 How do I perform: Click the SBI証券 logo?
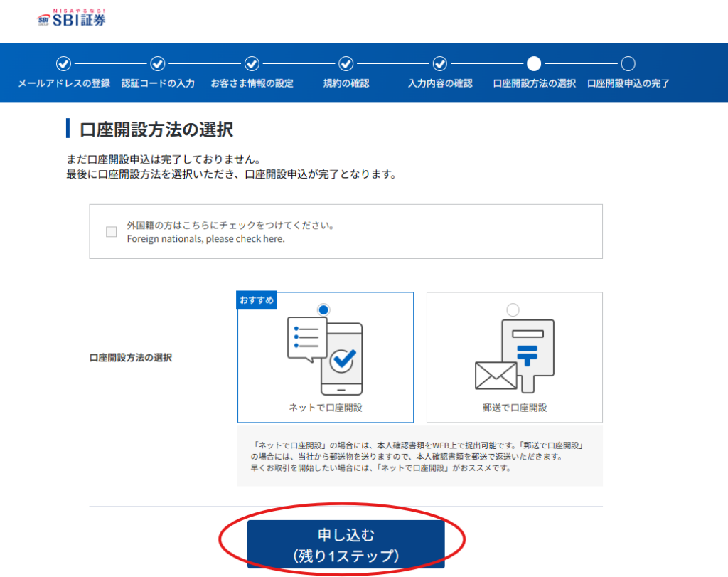pos(72,18)
